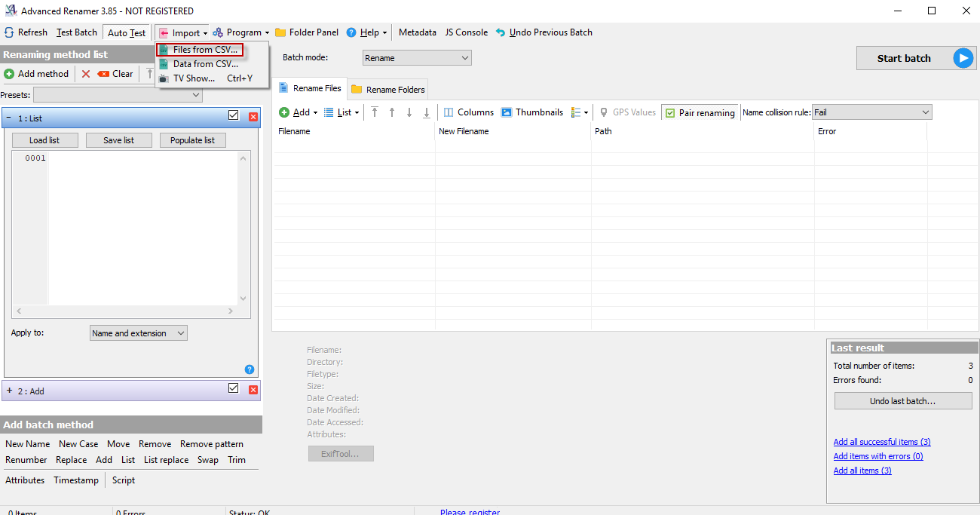Image resolution: width=980 pixels, height=515 pixels.
Task: Click move item to bottom arrow
Action: tap(427, 112)
